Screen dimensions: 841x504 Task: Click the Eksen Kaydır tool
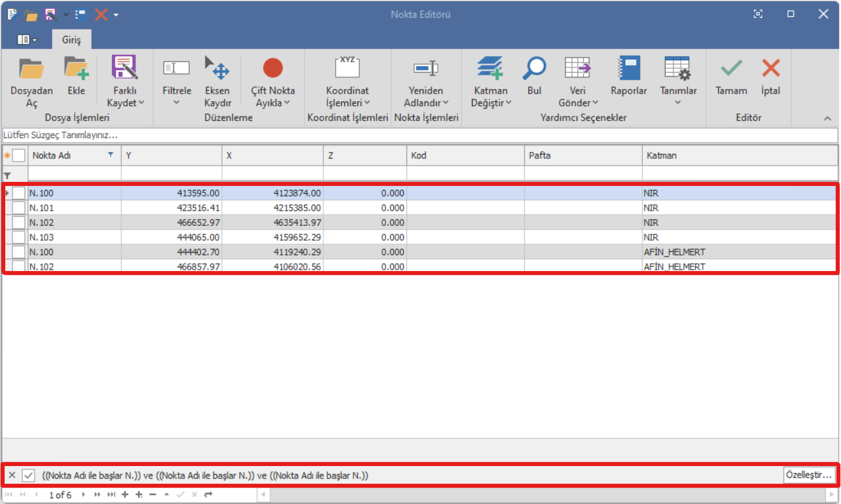pyautogui.click(x=217, y=82)
